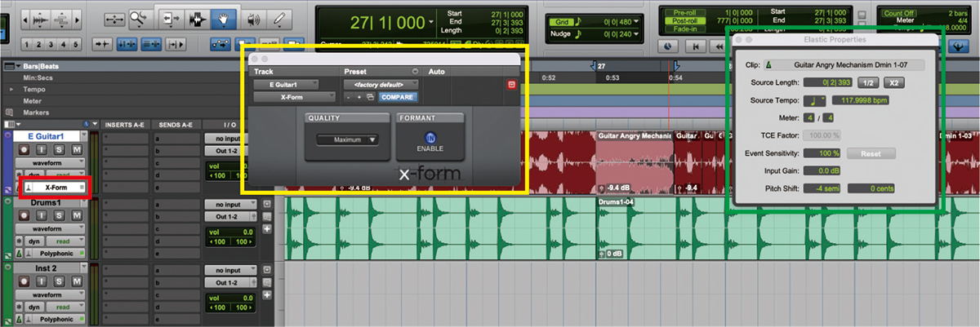Select zoom preset 1

[x=28, y=43]
